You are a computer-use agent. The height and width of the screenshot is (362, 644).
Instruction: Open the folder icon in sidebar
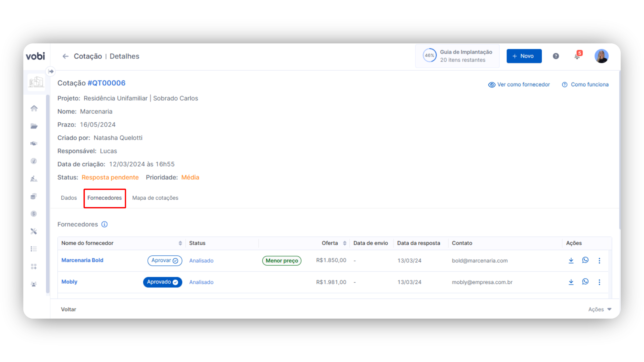pyautogui.click(x=34, y=126)
